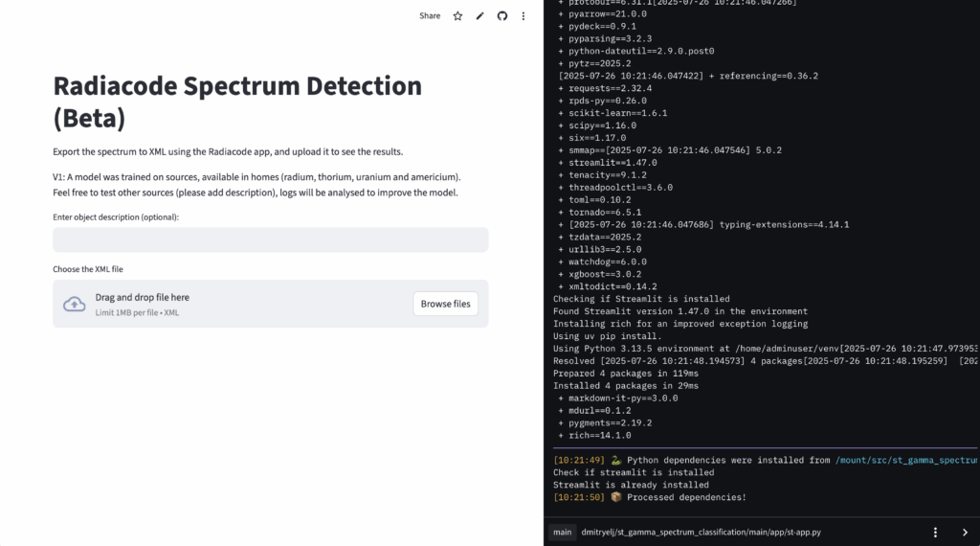Click the st-app.py file path in footer
Screen dimensions: 980x546
702,532
